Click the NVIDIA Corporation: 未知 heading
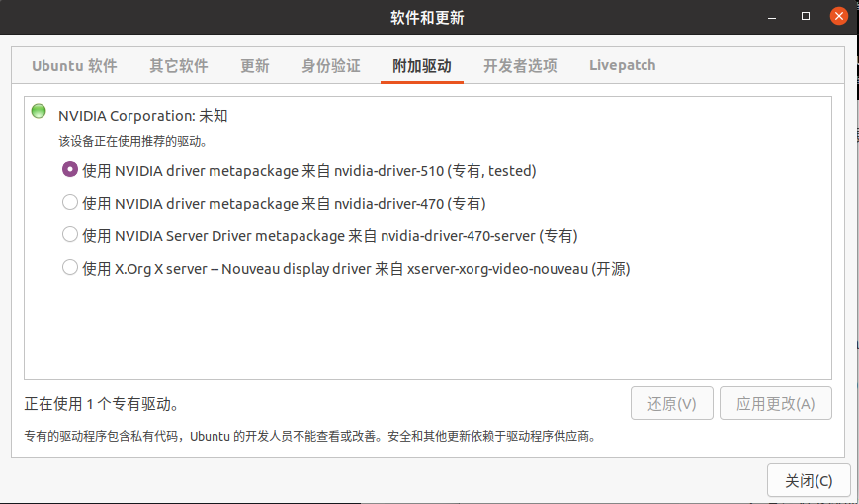This screenshot has height=504, width=859. tap(143, 116)
